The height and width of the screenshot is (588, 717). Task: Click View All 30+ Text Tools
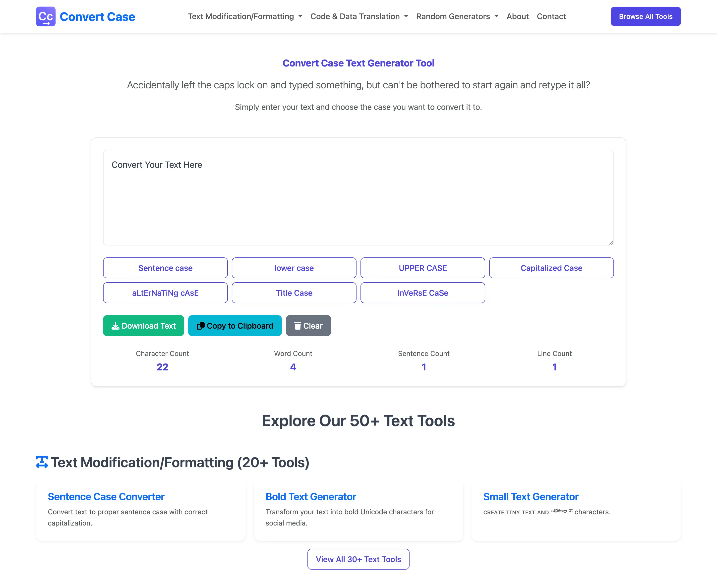pyautogui.click(x=358, y=559)
